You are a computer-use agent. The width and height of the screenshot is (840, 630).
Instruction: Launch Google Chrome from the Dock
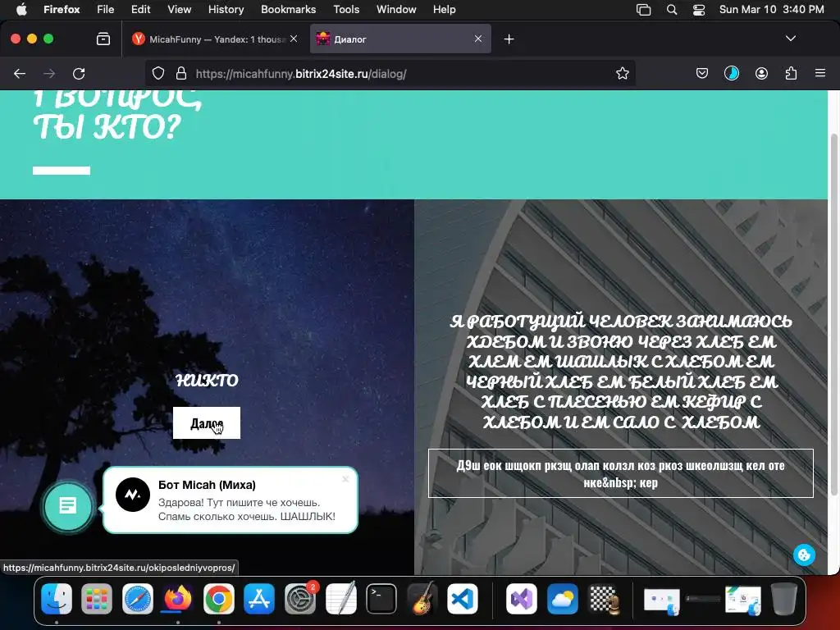pyautogui.click(x=218, y=598)
